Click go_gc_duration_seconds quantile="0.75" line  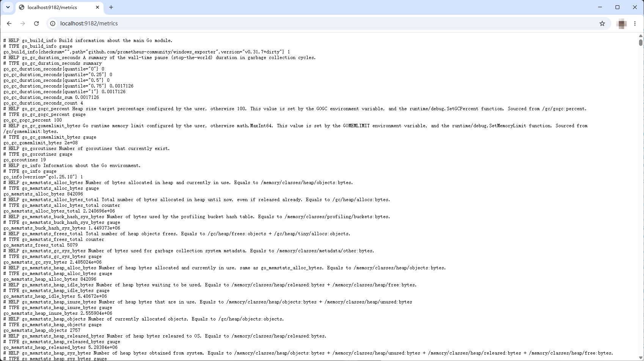coord(68,86)
